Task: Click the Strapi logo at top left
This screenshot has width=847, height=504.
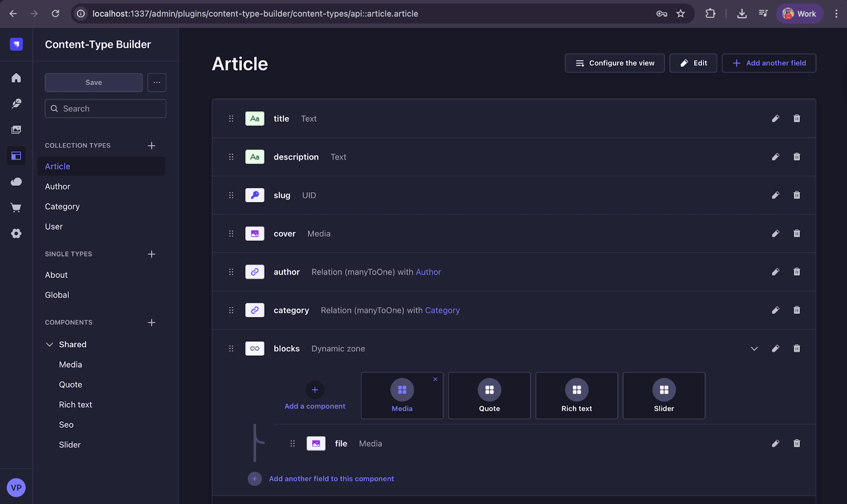Action: [16, 44]
